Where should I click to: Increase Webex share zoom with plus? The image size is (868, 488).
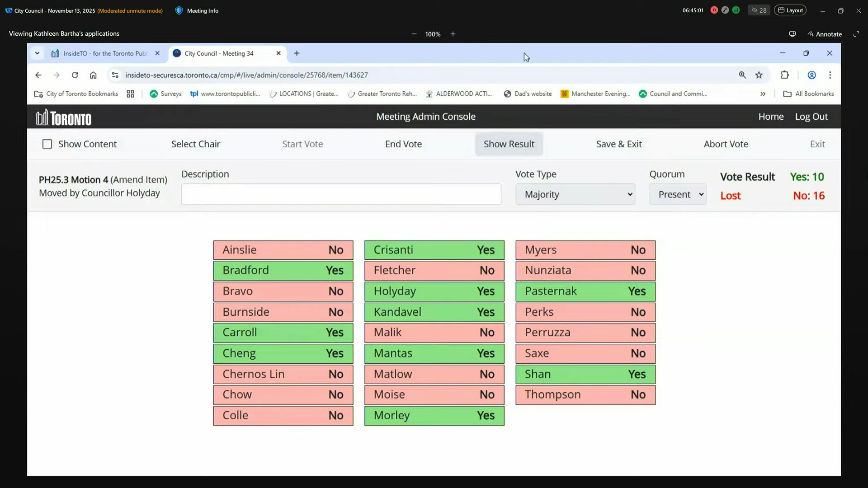[453, 34]
